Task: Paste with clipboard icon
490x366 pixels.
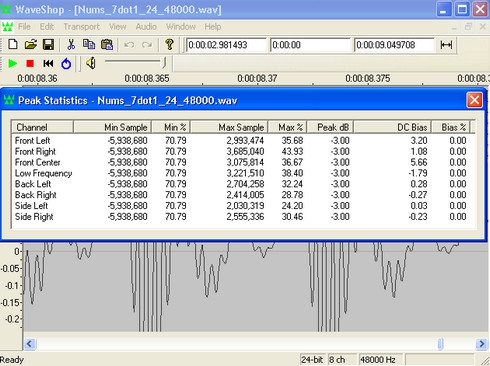Action: [x=107, y=44]
